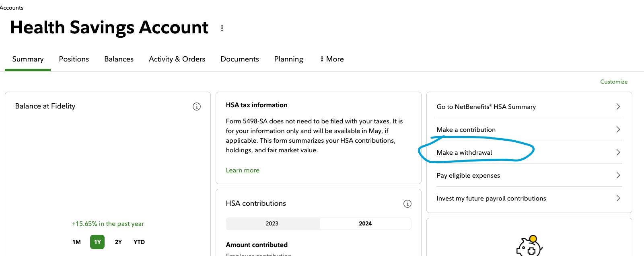
Task: Go to NetBenefits HSA Summary
Action: (x=529, y=106)
